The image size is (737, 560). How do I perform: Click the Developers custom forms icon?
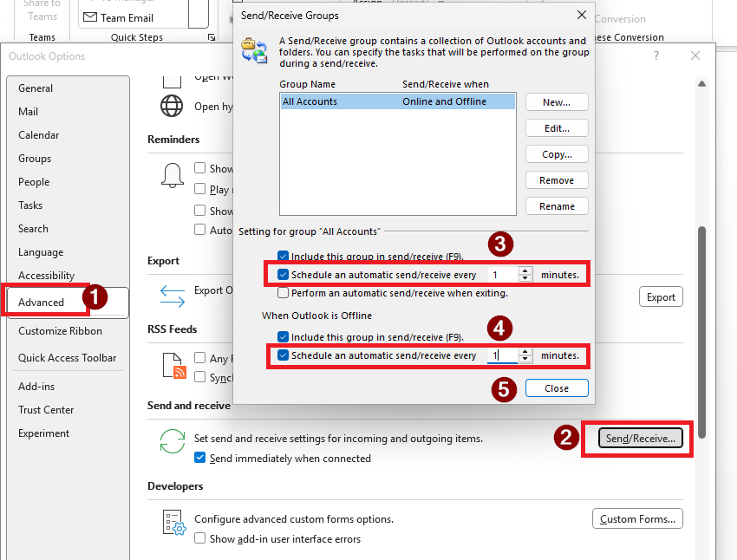(174, 523)
